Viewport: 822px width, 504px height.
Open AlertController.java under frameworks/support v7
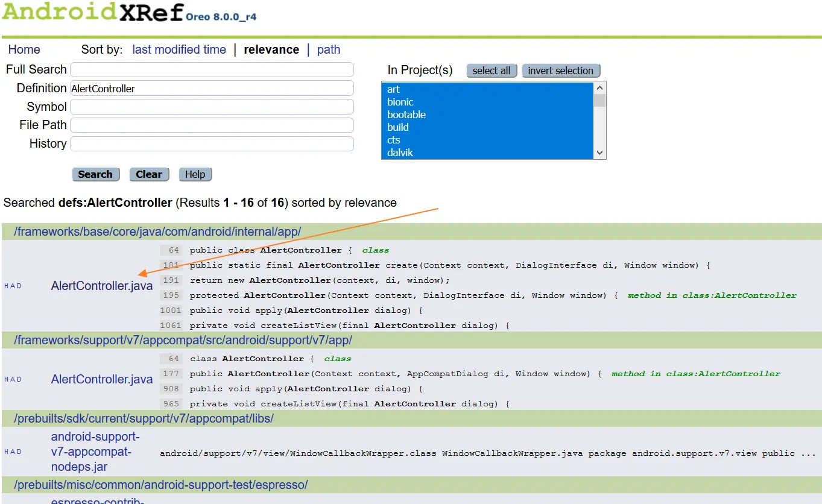(102, 379)
